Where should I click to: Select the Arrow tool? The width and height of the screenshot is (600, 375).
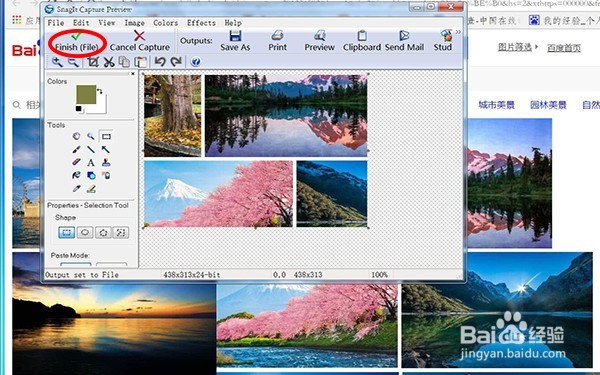click(x=106, y=149)
